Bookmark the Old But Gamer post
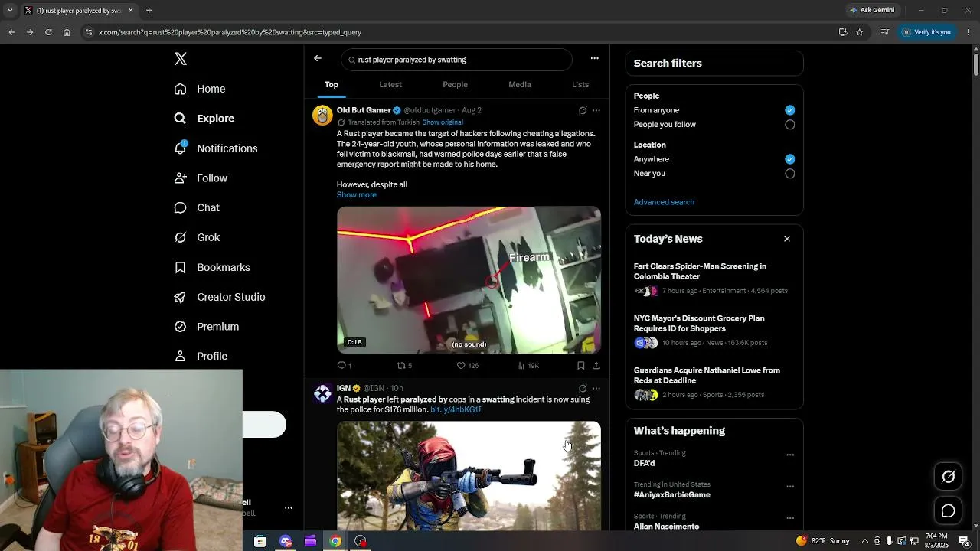The height and width of the screenshot is (551, 980). (581, 366)
